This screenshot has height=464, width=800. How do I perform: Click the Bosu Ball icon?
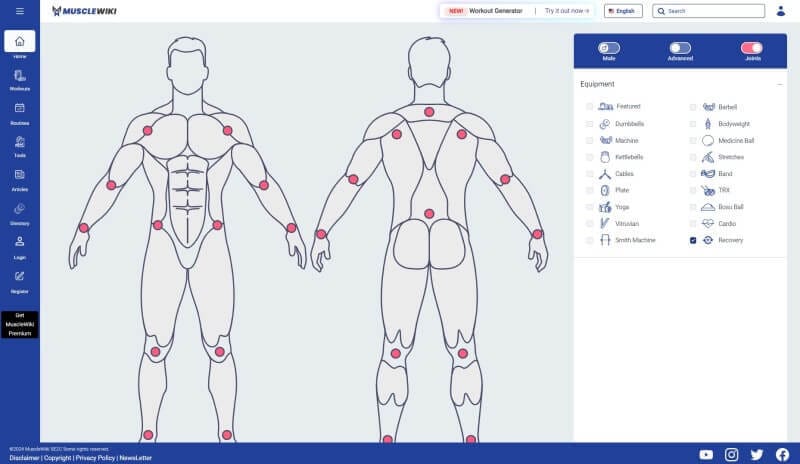click(x=708, y=207)
